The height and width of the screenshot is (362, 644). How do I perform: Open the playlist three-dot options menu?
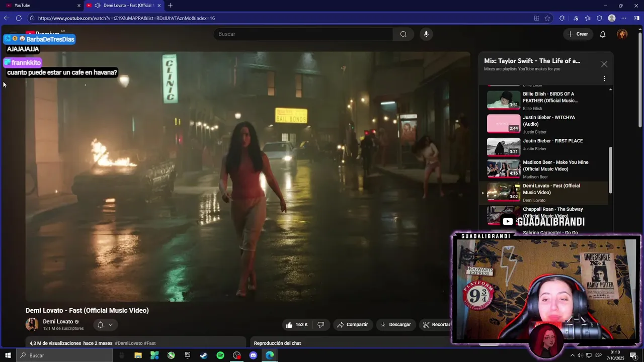[x=604, y=78]
